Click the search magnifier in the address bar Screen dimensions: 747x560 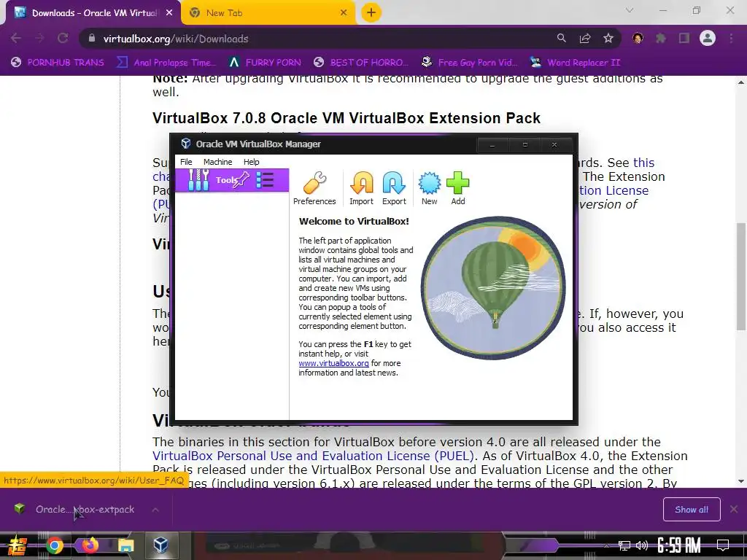[562, 38]
